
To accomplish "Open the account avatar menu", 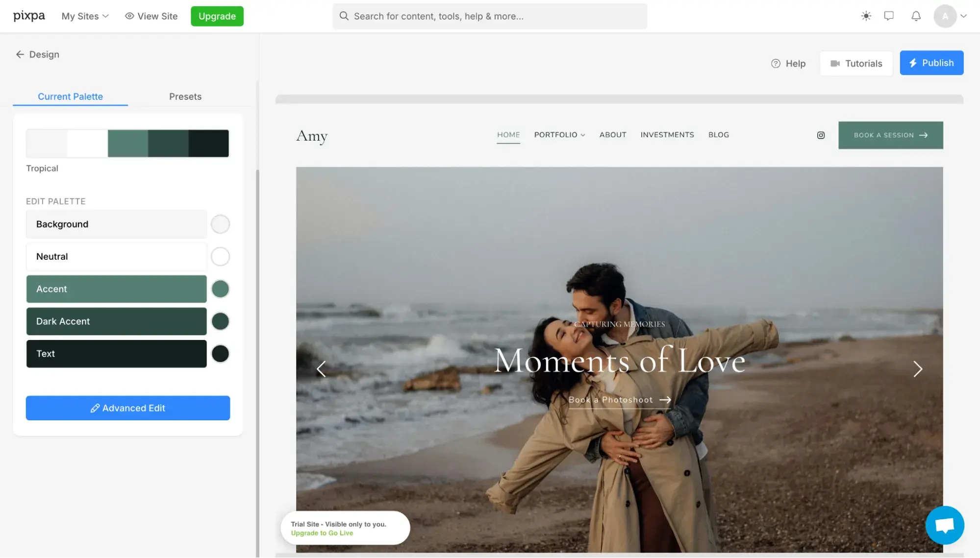I will 945,16.
